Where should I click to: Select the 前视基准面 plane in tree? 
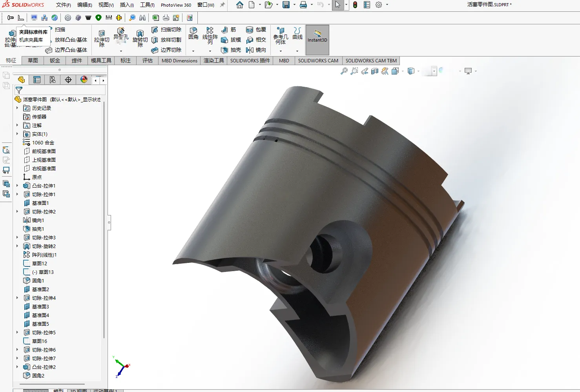coord(40,151)
